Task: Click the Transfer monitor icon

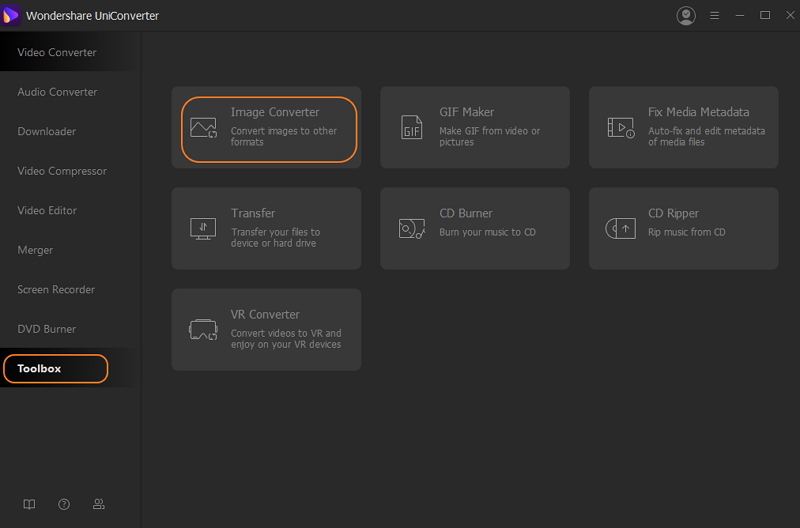Action: coord(203,229)
